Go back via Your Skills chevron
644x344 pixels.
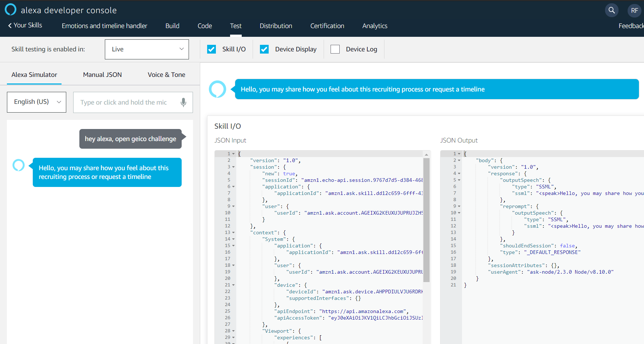click(x=25, y=25)
